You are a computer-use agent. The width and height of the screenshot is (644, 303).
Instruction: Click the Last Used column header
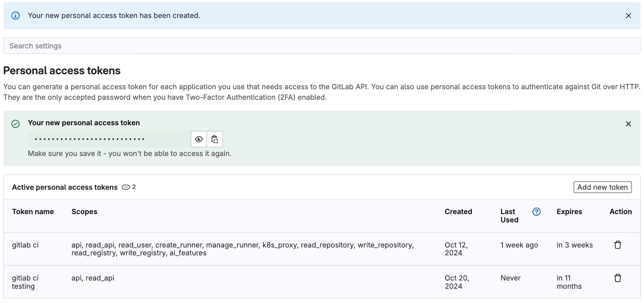coord(509,216)
